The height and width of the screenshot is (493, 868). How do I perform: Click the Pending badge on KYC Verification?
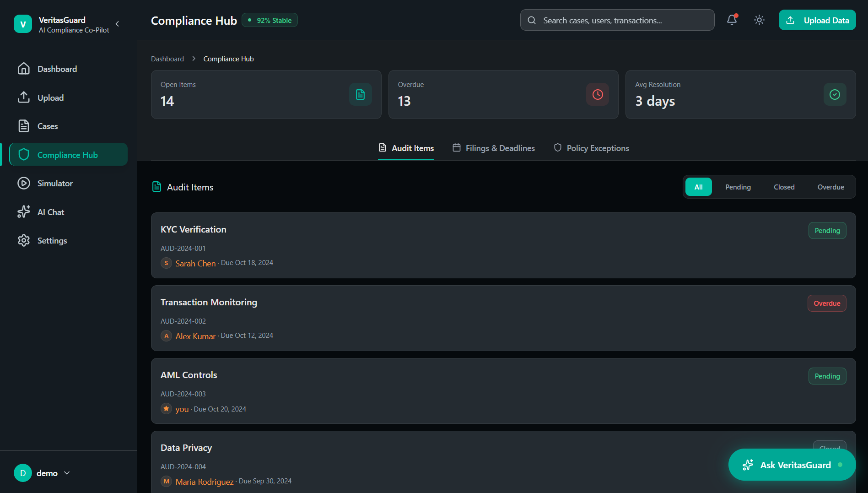(827, 230)
